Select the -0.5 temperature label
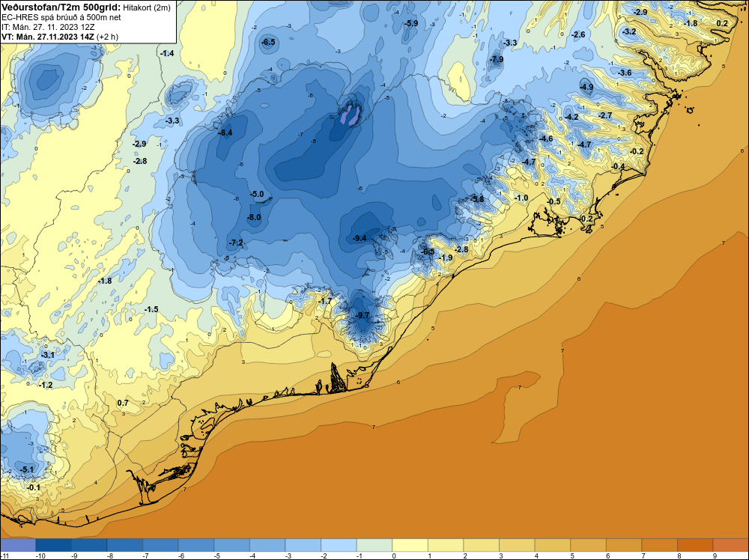Image resolution: width=749 pixels, height=560 pixels. (554, 202)
